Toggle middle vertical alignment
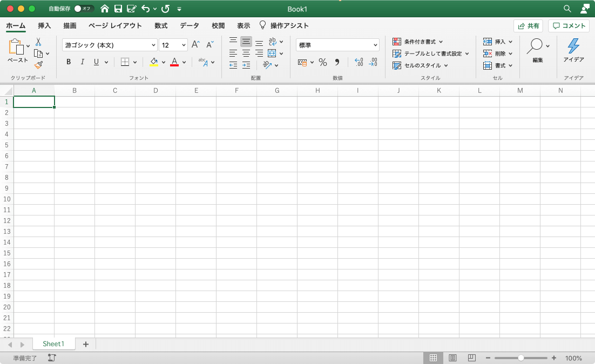This screenshot has width=595, height=364. pos(246,42)
